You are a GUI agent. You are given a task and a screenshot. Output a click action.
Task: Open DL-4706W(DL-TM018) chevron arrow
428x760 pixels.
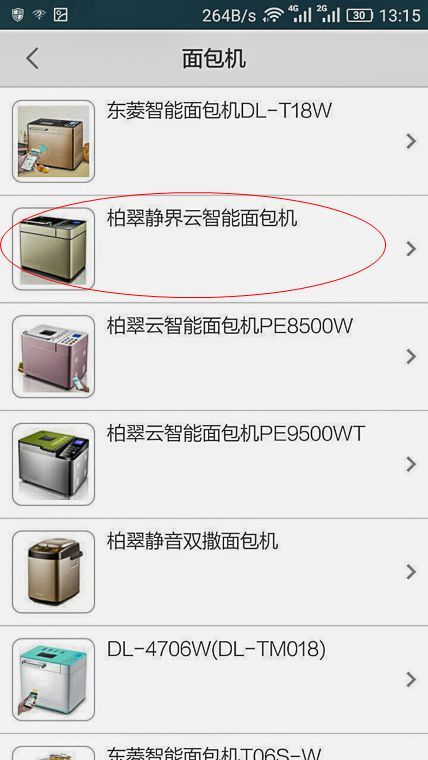tap(411, 679)
